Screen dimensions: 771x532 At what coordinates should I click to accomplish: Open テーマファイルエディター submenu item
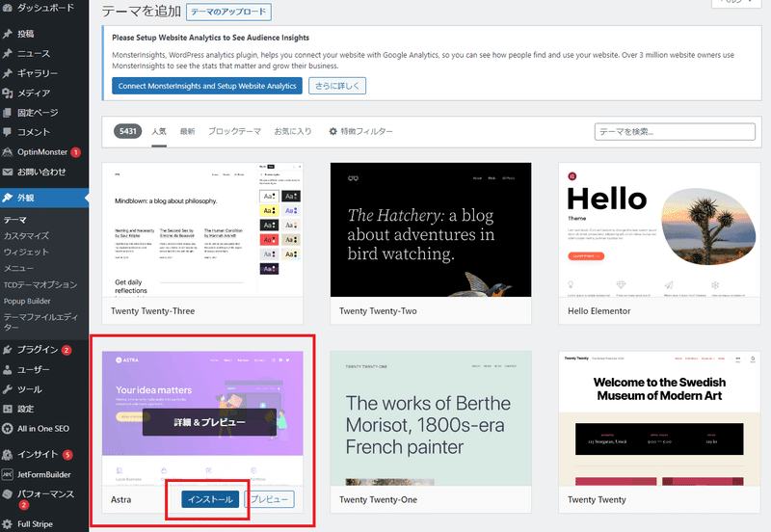click(x=40, y=322)
